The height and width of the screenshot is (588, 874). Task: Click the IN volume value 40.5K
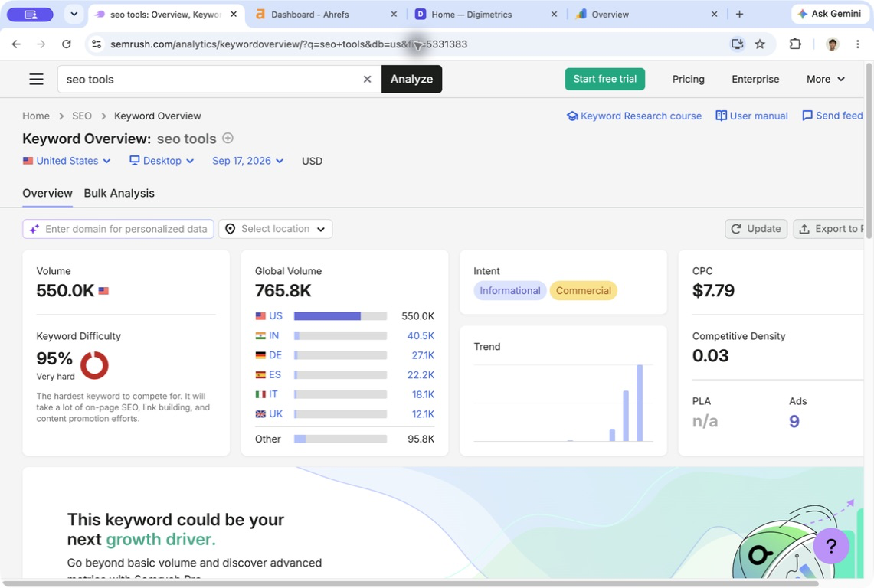421,335
